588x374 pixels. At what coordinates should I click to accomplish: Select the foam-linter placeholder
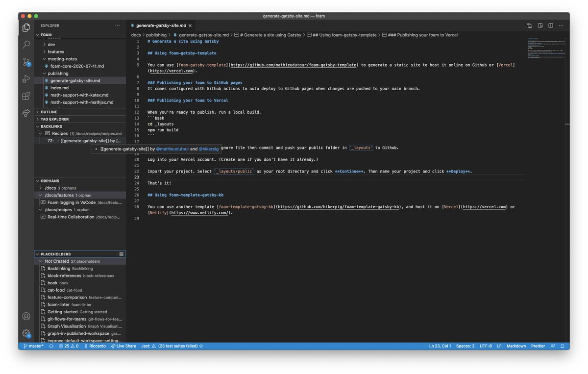tap(80, 304)
